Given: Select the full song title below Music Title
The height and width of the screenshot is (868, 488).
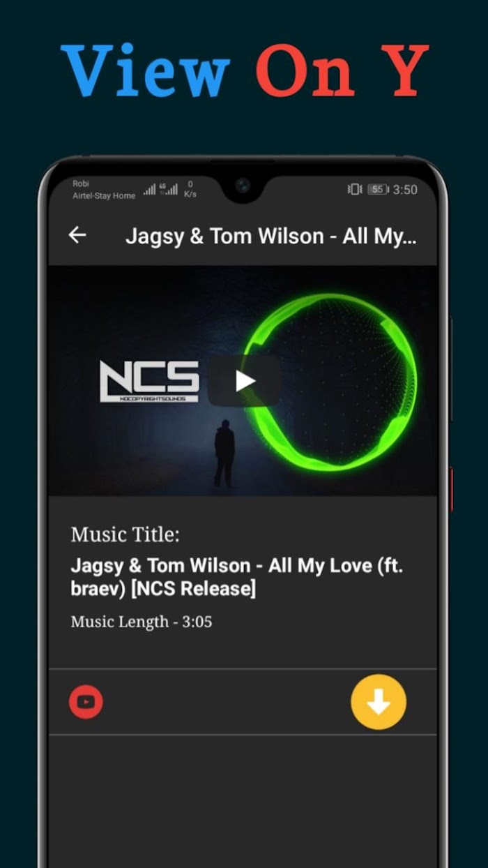Looking at the screenshot, I should [237, 576].
